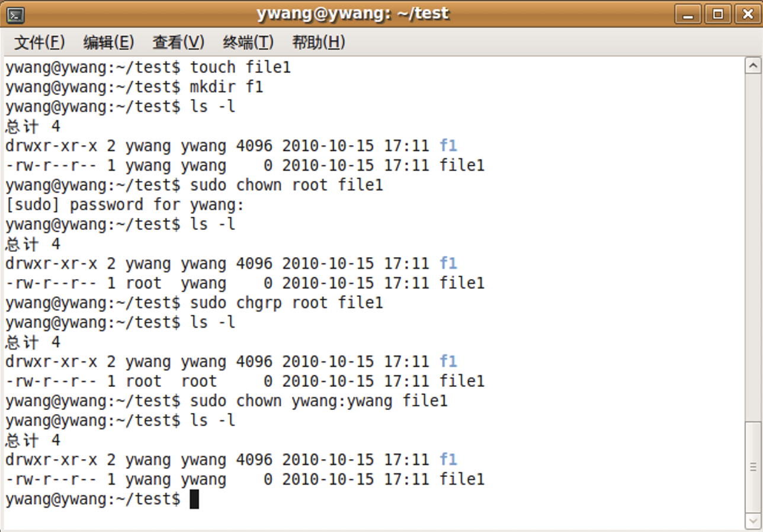Click the file1 line showing 'root ywang'
Viewport: 763px width, 532px height.
(245, 283)
